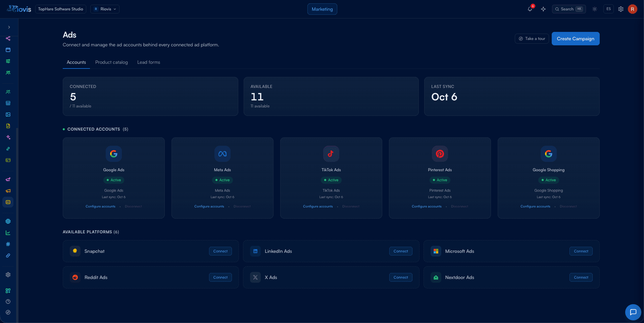Disconnect the Google Shopping account

click(x=568, y=206)
